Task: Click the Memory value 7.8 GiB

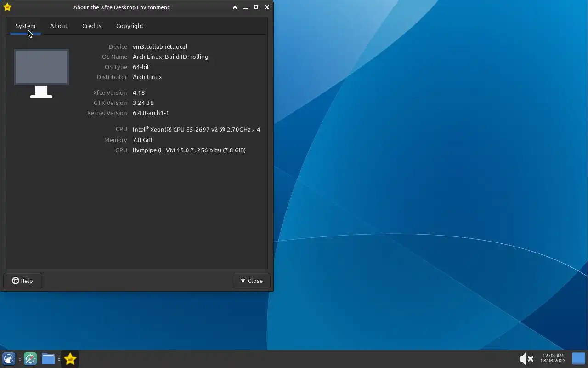Action: pyautogui.click(x=142, y=140)
